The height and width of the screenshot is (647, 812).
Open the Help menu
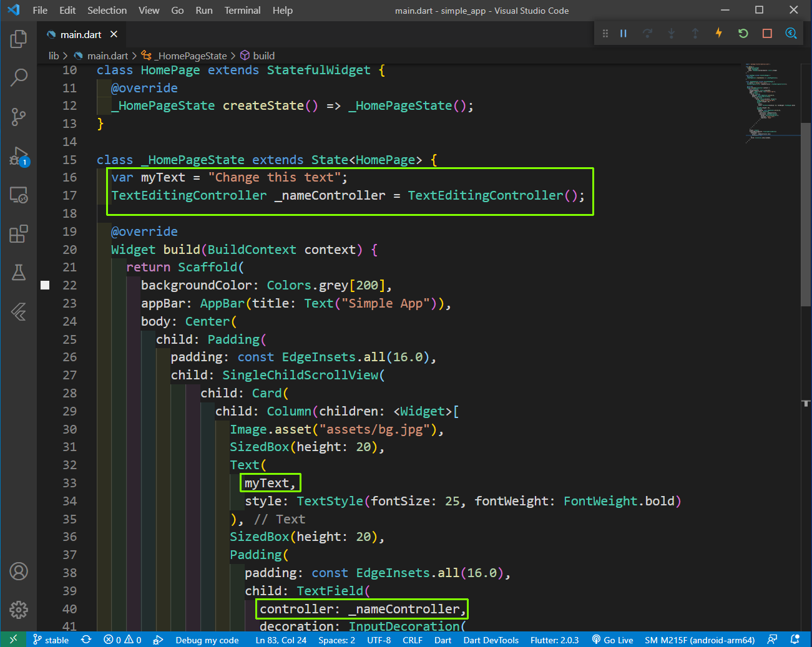282,11
